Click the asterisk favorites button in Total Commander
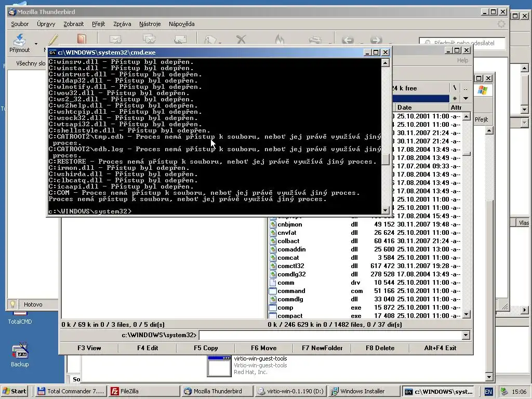 (455, 98)
